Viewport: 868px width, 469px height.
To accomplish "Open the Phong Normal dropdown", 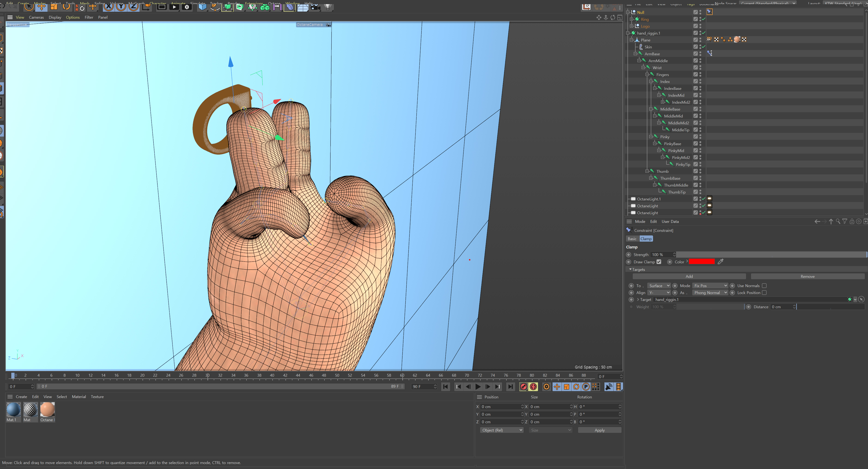I will [710, 293].
